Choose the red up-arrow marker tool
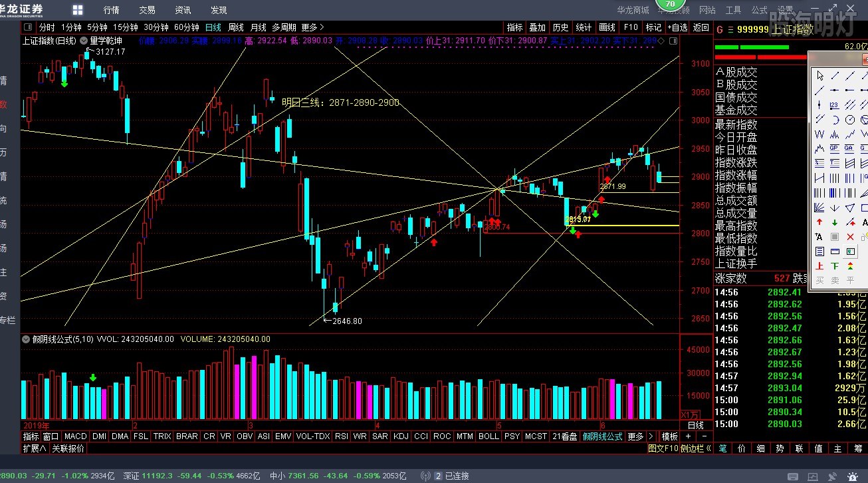The width and height of the screenshot is (868, 483). (820, 222)
